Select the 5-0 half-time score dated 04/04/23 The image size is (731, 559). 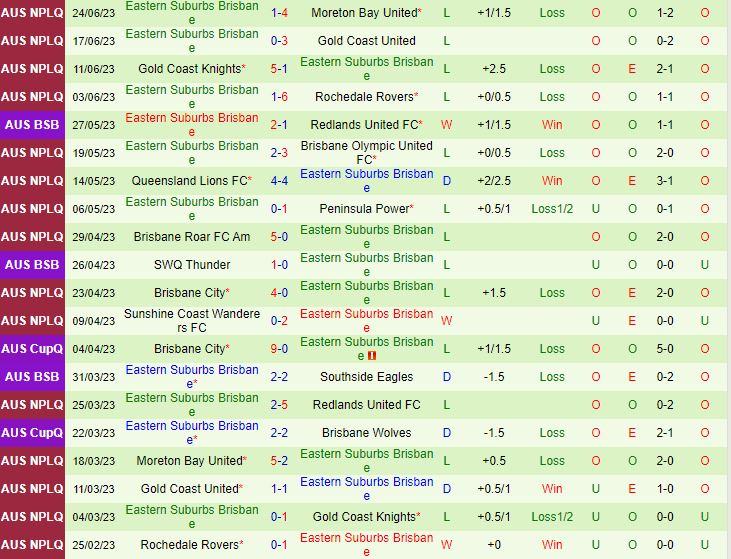(665, 349)
